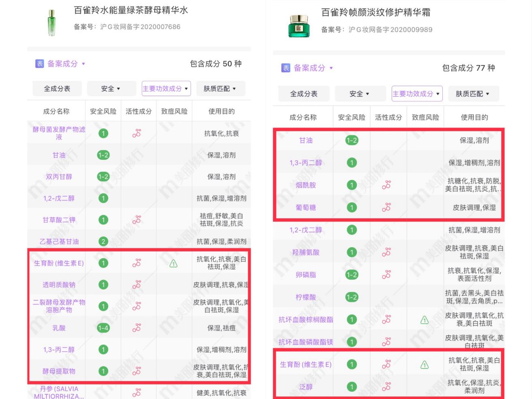Open the 羟脯氨酸 ingredient link
Viewport: 532px width, 399px height.
tap(307, 252)
